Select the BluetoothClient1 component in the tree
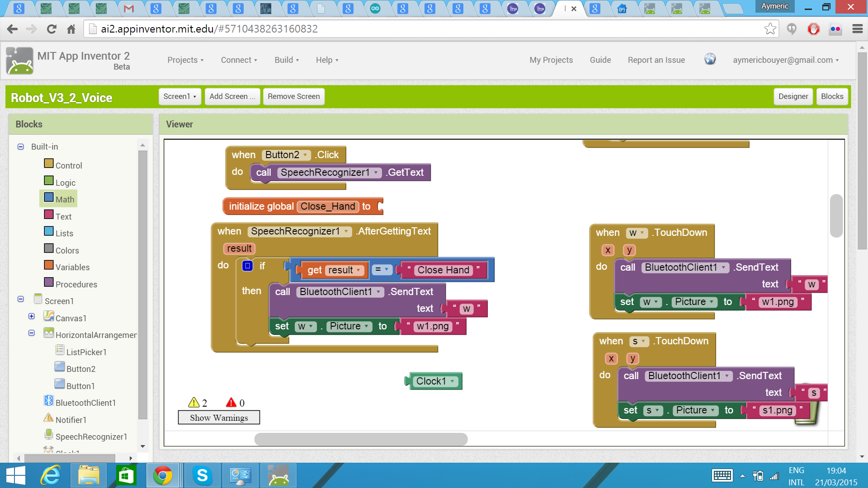 [x=85, y=403]
